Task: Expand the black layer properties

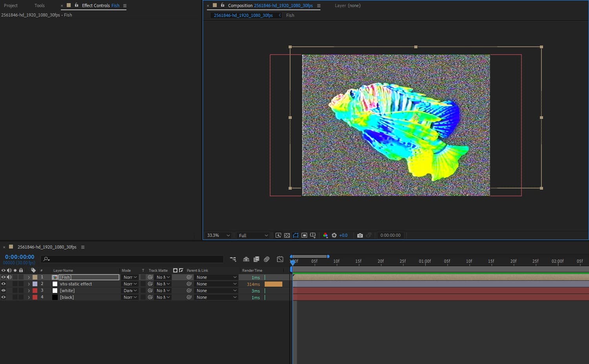Action: tap(29, 297)
